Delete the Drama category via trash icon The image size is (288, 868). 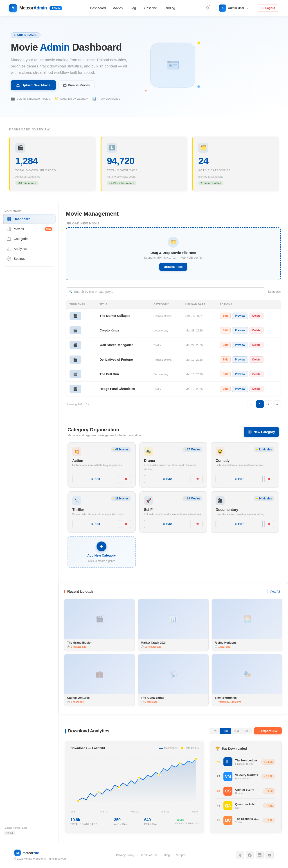point(198,479)
